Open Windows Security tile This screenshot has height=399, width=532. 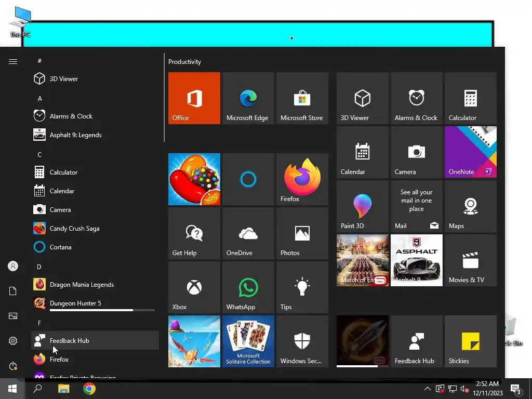point(302,341)
